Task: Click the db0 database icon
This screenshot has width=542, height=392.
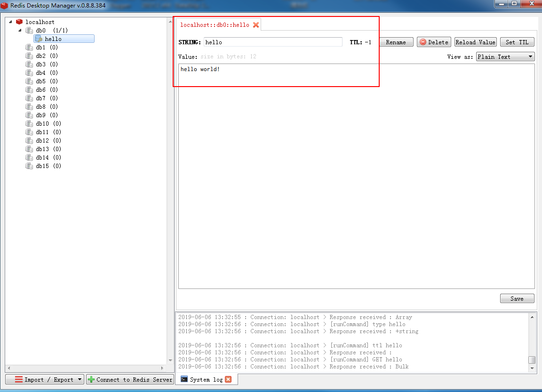Action: pyautogui.click(x=29, y=31)
